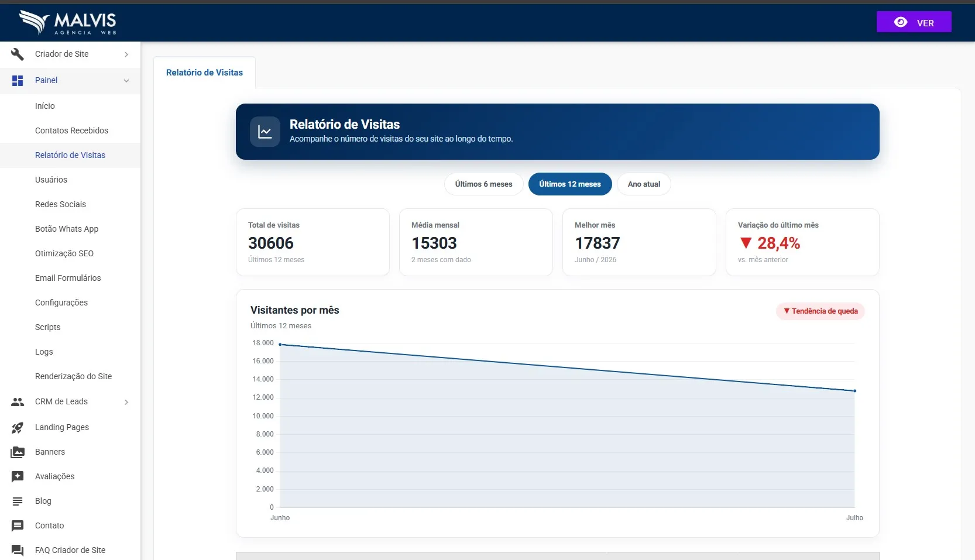Image resolution: width=975 pixels, height=560 pixels.
Task: Click the Tendência de queda badge
Action: (820, 311)
